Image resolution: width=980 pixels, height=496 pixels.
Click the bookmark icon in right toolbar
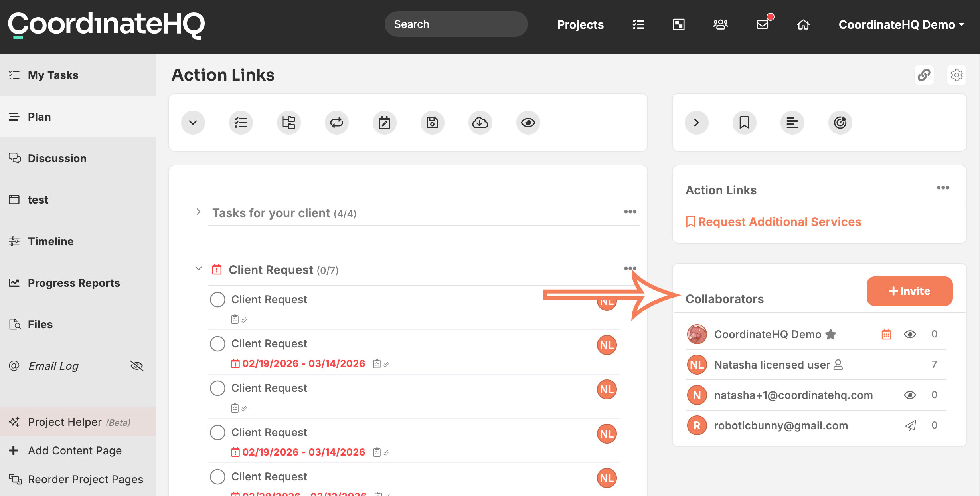pos(745,123)
